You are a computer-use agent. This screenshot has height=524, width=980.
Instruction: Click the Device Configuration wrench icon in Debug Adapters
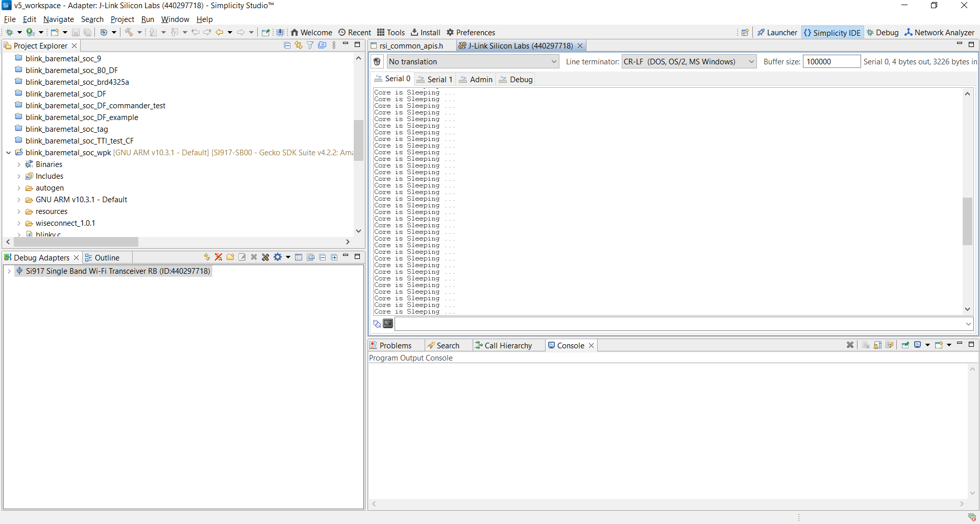pos(265,257)
